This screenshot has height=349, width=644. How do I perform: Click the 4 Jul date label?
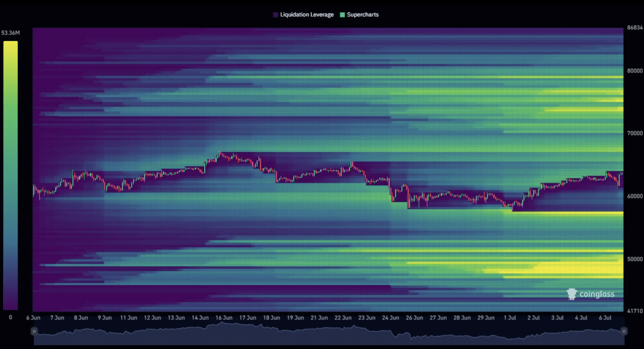[581, 318]
